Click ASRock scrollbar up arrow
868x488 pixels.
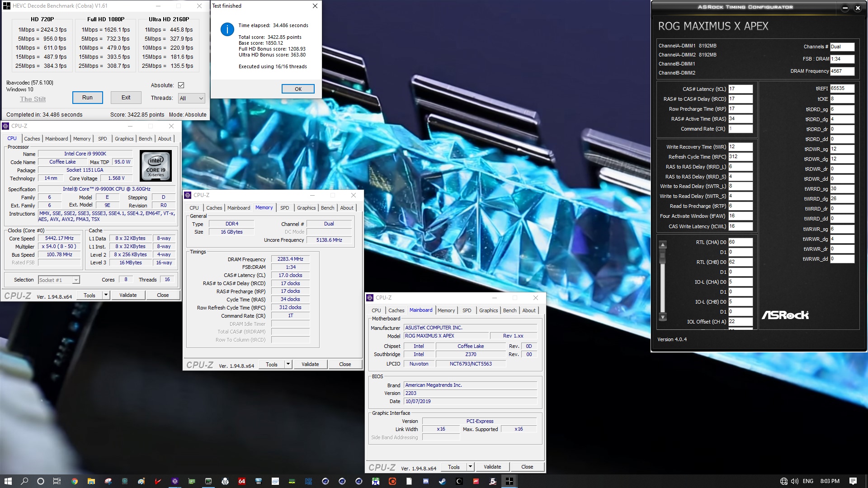pos(663,245)
